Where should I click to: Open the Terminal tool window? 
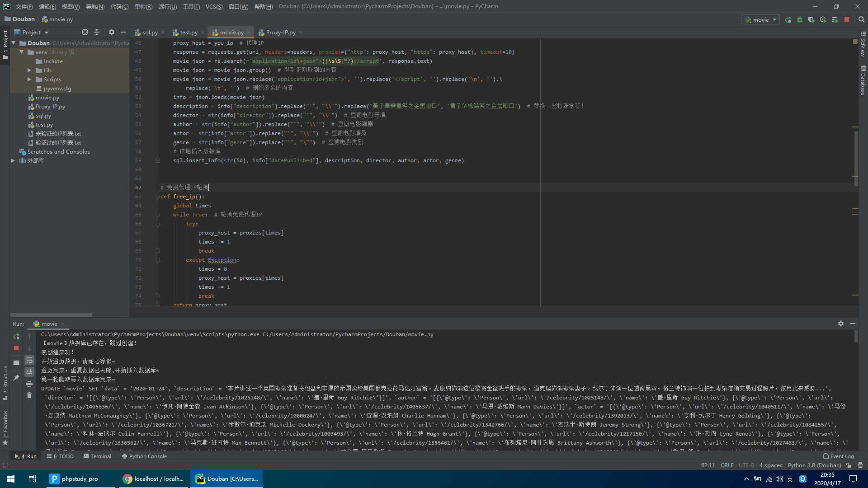97,456
